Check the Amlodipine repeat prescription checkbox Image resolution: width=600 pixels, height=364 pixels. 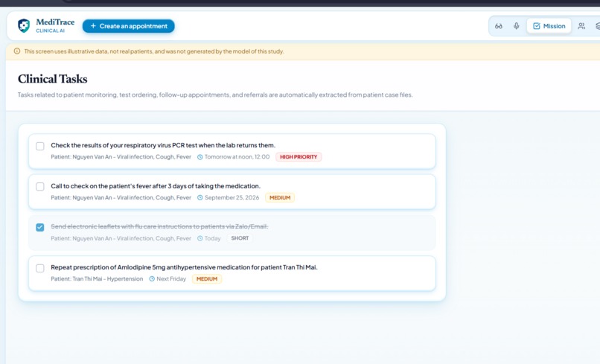[x=39, y=268]
